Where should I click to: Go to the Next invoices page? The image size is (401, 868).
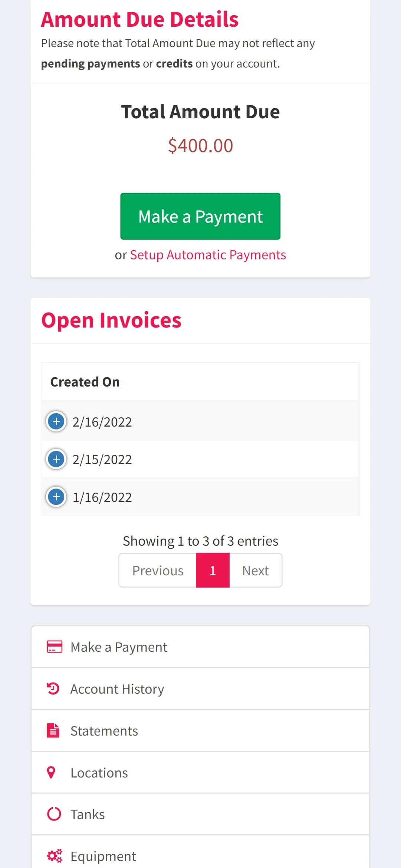click(255, 571)
